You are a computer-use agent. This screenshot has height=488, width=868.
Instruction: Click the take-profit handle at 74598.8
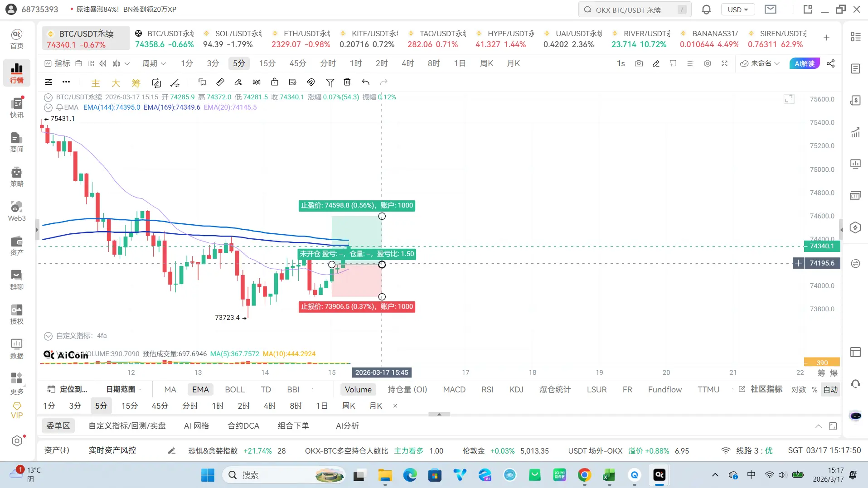382,216
